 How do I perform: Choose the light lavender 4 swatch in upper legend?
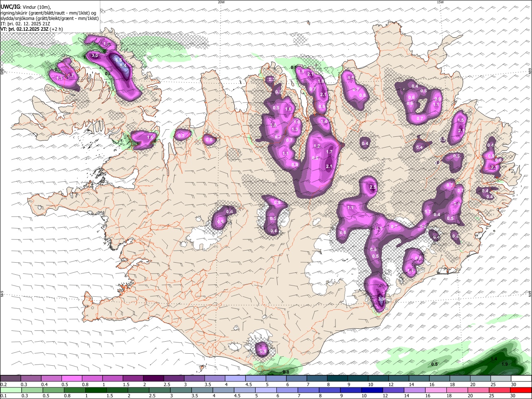click(x=234, y=378)
